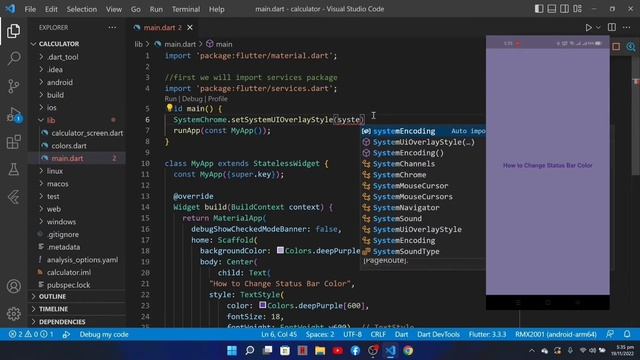Open errors and warnings in status bar
Image resolution: width=640 pixels, height=360 pixels.
tap(31, 334)
